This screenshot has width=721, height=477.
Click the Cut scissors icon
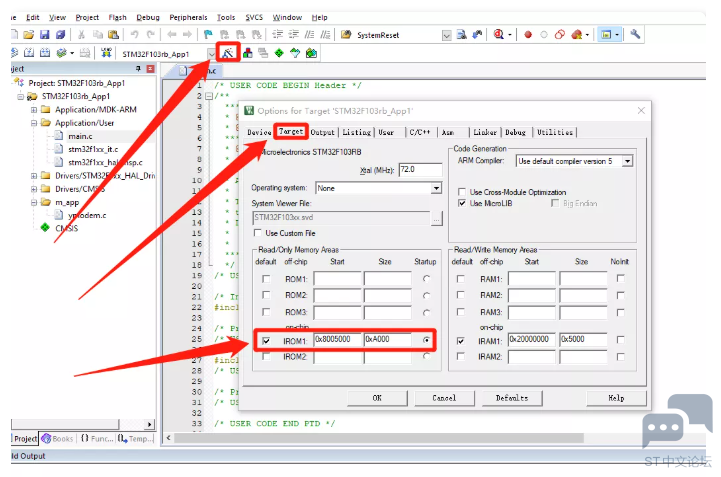tap(81, 34)
